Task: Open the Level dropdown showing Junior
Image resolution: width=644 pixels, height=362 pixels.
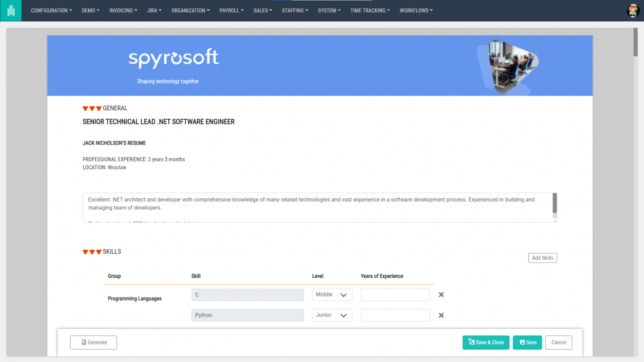Action: (332, 315)
